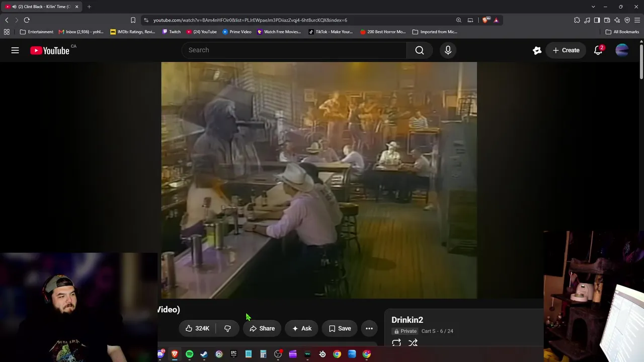Click the Ask button
The image size is (644, 362).
[x=302, y=328]
